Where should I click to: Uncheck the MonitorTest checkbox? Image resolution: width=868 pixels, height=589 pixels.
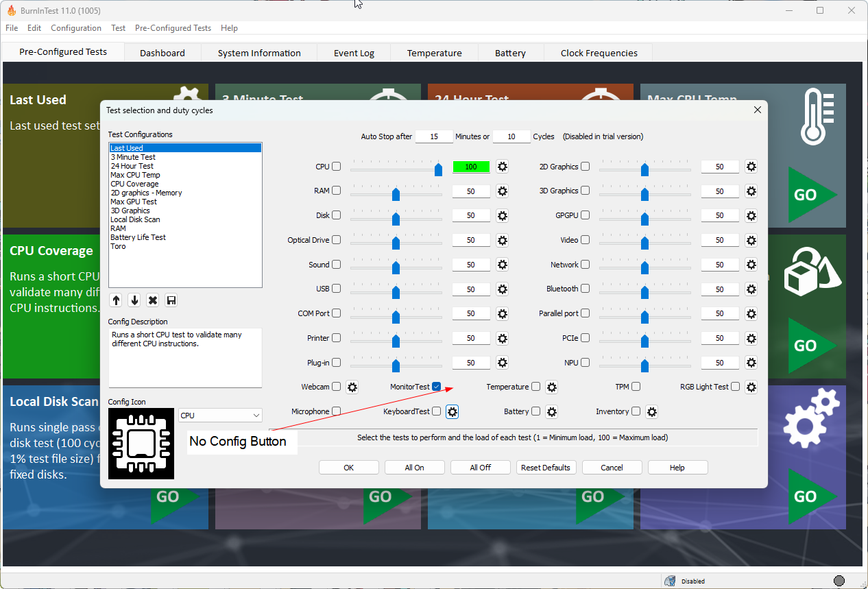[x=436, y=387]
